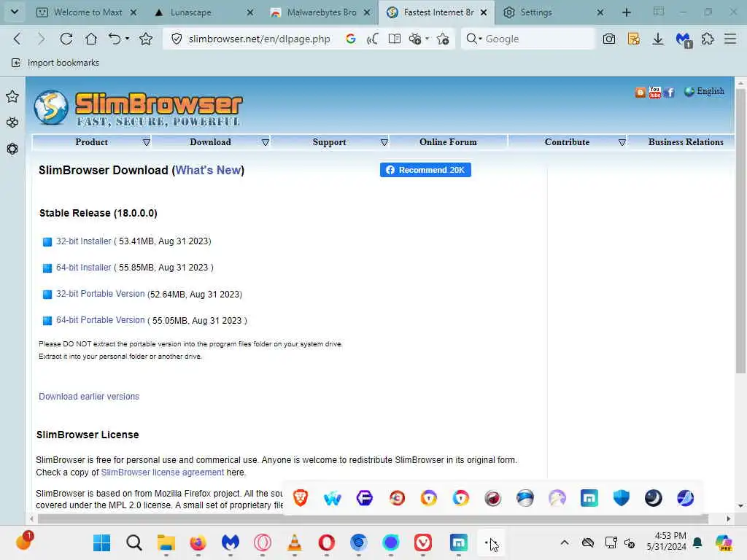The width and height of the screenshot is (747, 560).
Task: Launch Pale Moon icon in overflow popup
Action: click(x=653, y=498)
